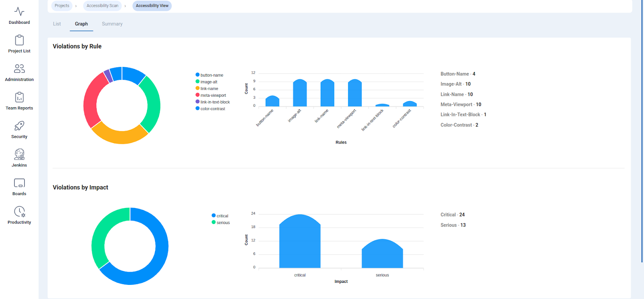
Task: Go to the Administration section icon
Action: click(x=19, y=69)
